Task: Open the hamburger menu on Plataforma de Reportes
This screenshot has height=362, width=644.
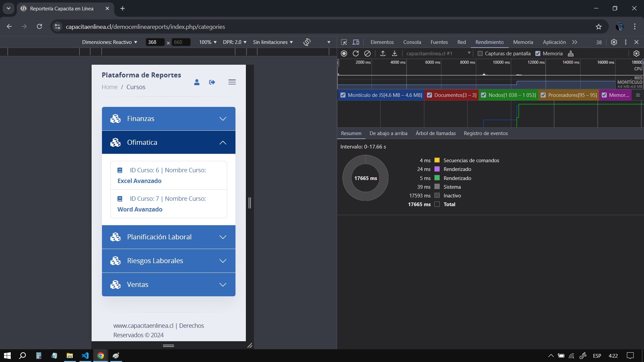Action: pos(232,82)
